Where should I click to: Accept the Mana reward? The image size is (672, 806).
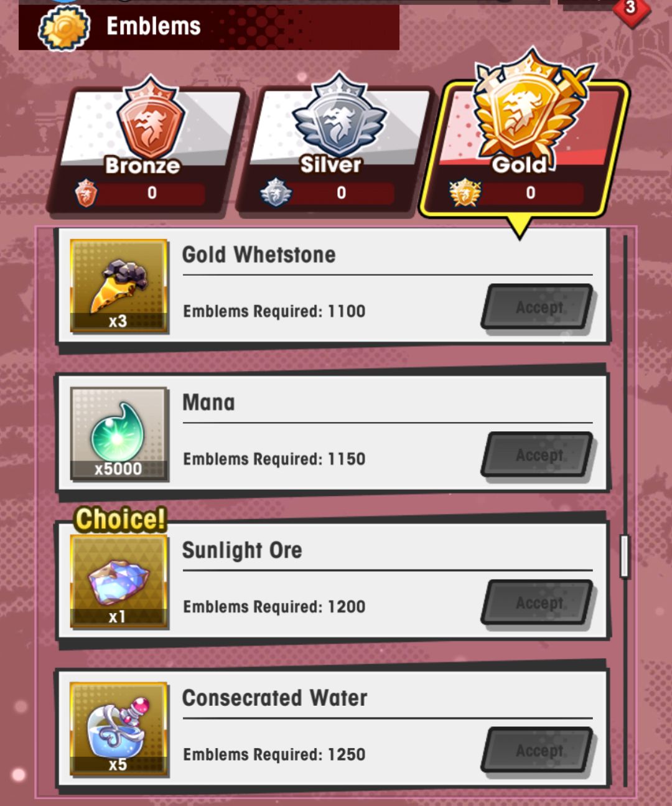click(539, 455)
